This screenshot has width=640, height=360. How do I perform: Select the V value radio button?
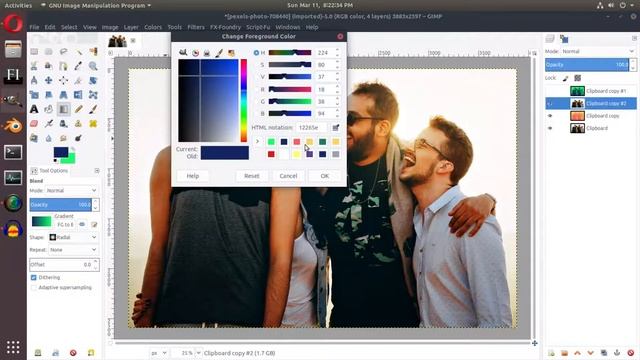point(256,77)
